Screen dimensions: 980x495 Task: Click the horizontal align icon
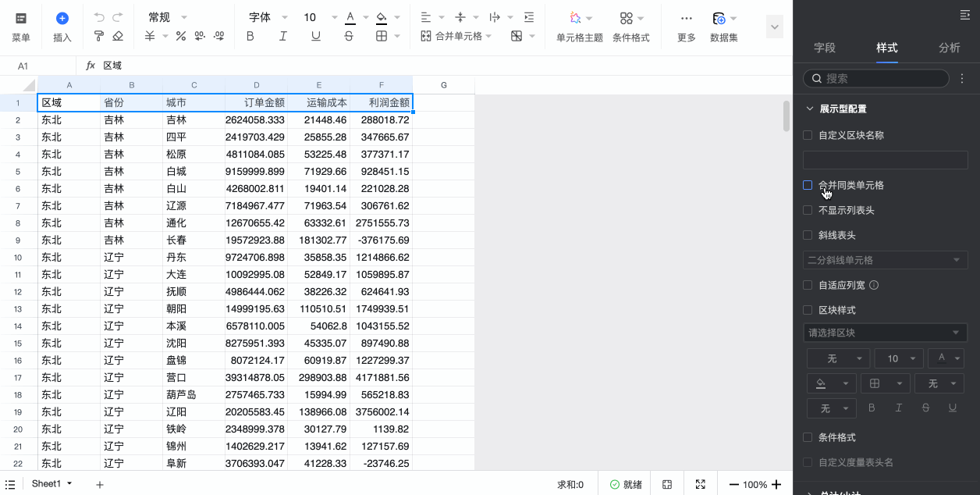tap(426, 17)
